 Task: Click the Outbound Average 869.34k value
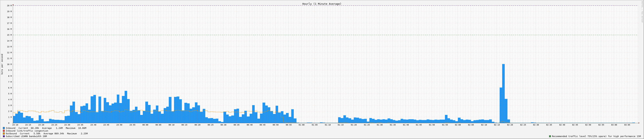click(59, 134)
